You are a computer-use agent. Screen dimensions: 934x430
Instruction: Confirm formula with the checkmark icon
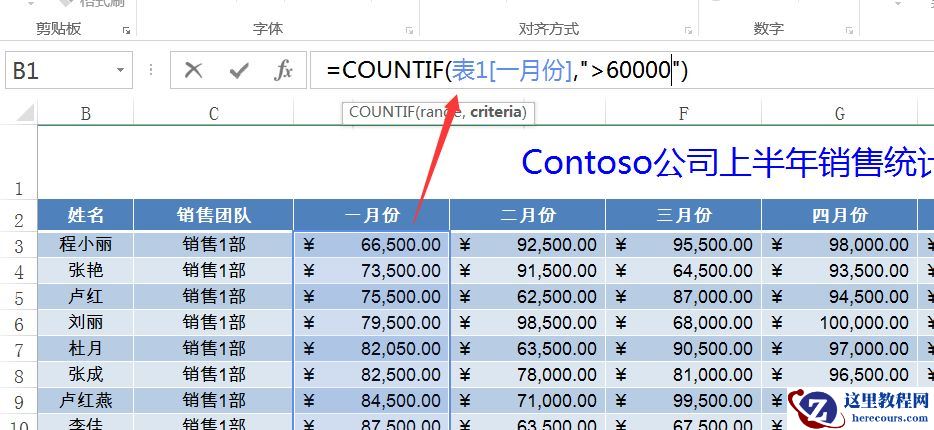[x=238, y=71]
